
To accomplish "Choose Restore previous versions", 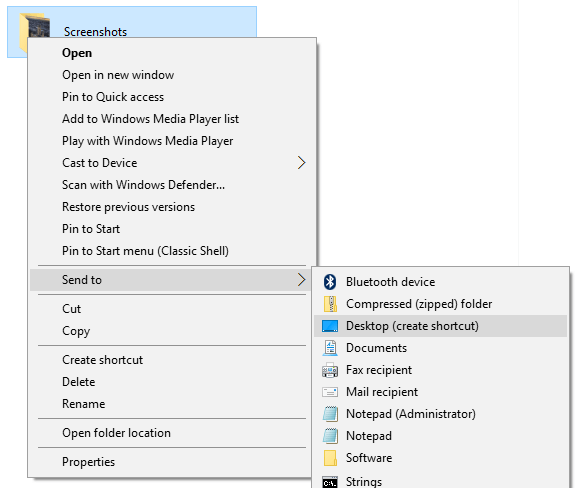I will coord(128,207).
